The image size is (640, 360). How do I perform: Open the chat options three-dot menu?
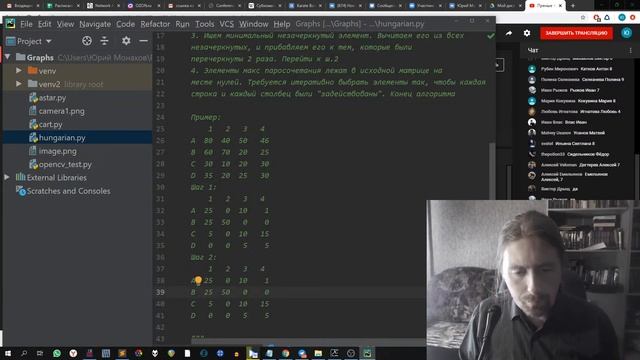(630, 51)
